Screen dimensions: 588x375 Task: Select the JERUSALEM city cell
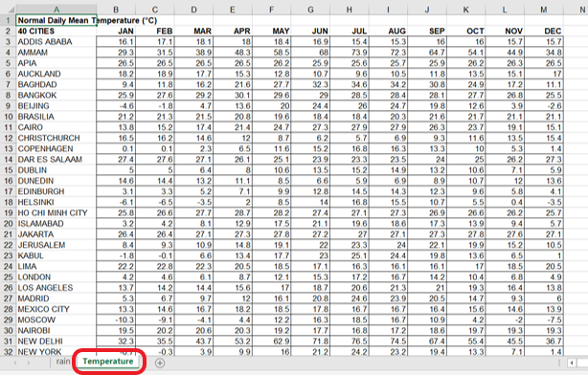click(x=57, y=245)
